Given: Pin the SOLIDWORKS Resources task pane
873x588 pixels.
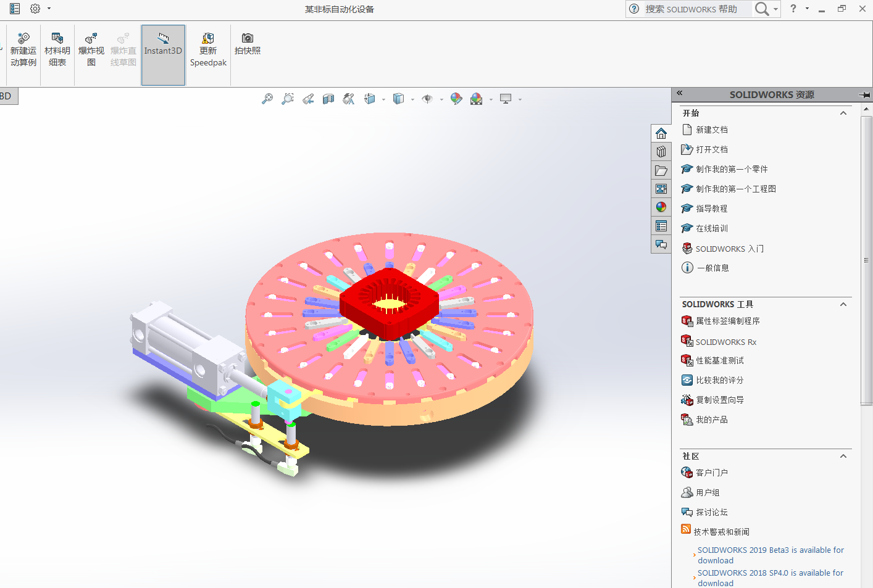Looking at the screenshot, I should tap(864, 94).
